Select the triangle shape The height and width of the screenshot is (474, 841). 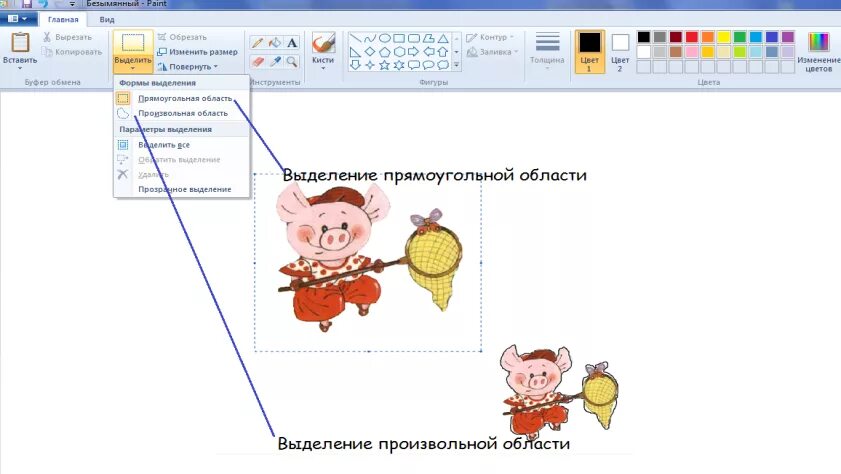coord(443,39)
